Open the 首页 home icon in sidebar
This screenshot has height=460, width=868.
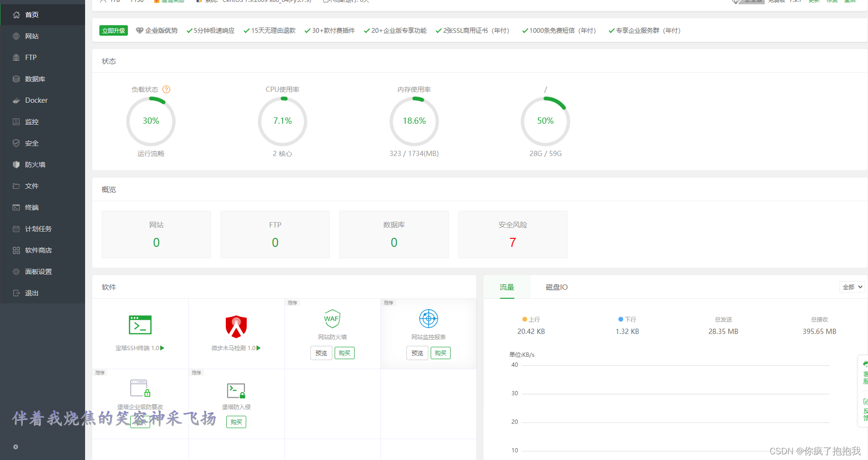tap(16, 15)
